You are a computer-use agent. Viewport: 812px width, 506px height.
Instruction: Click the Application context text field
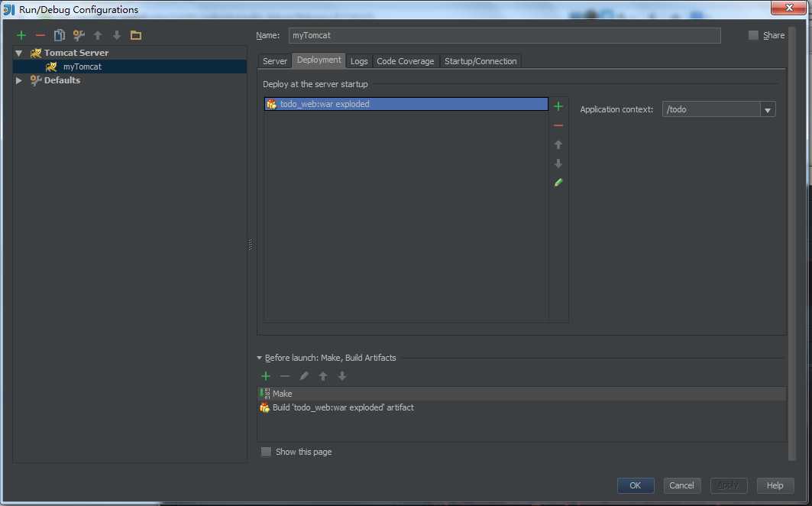tap(711, 109)
